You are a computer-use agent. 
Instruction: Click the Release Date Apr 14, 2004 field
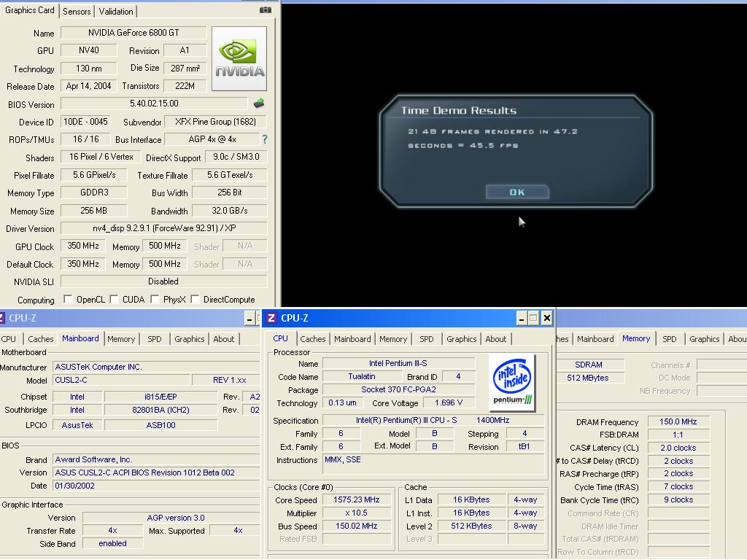88,86
